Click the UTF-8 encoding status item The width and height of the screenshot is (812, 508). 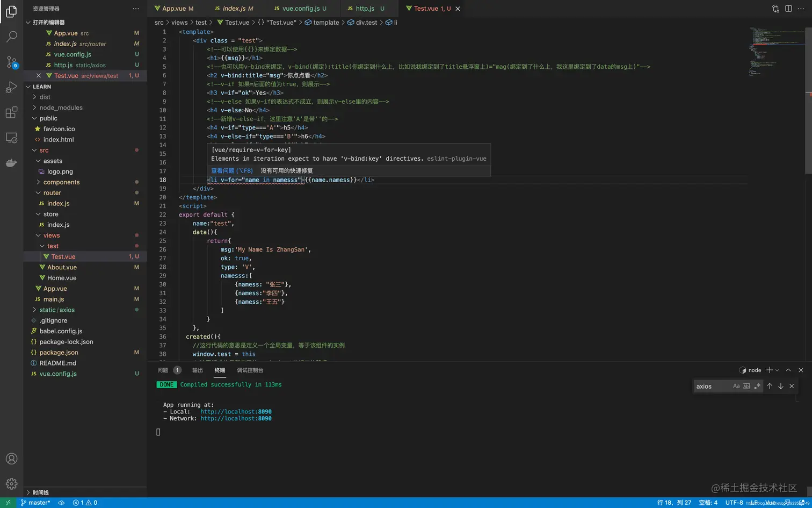pos(734,503)
